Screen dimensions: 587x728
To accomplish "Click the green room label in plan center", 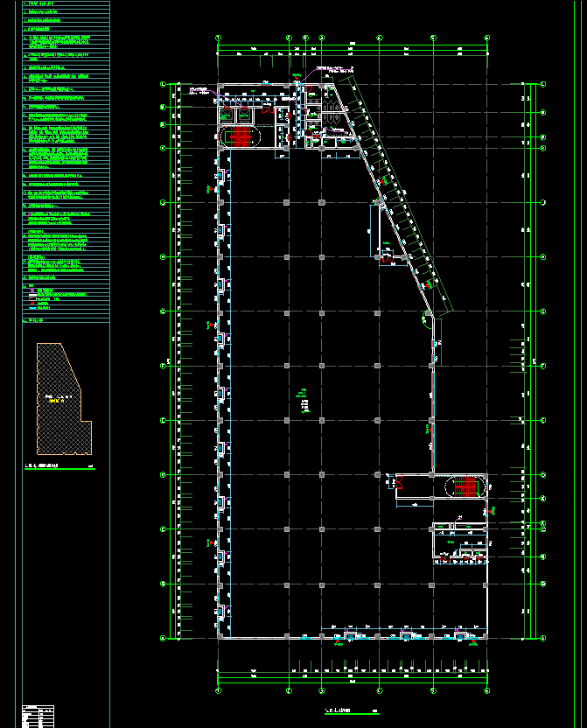I will [x=304, y=399].
